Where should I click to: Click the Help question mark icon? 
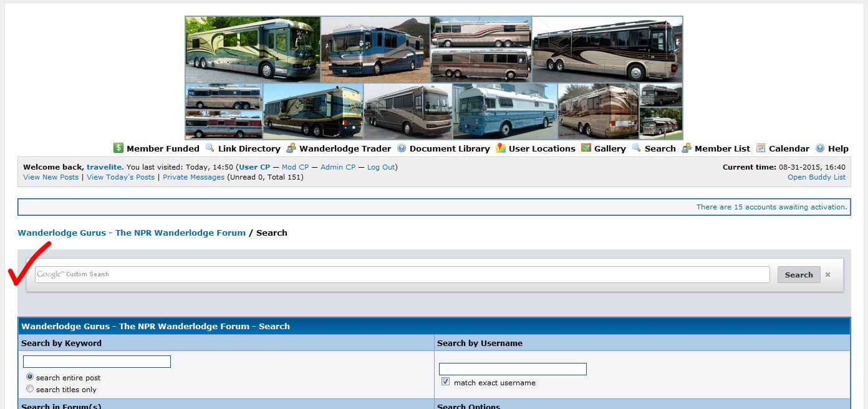point(820,148)
